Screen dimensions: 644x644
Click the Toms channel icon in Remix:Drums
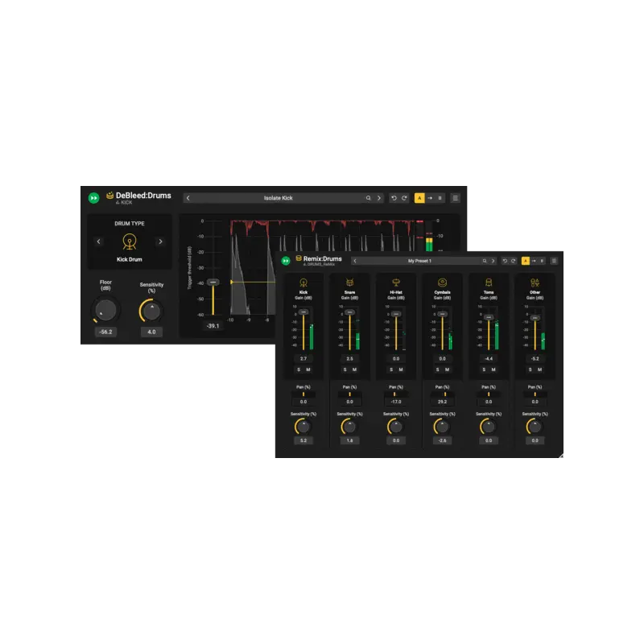[x=489, y=283]
